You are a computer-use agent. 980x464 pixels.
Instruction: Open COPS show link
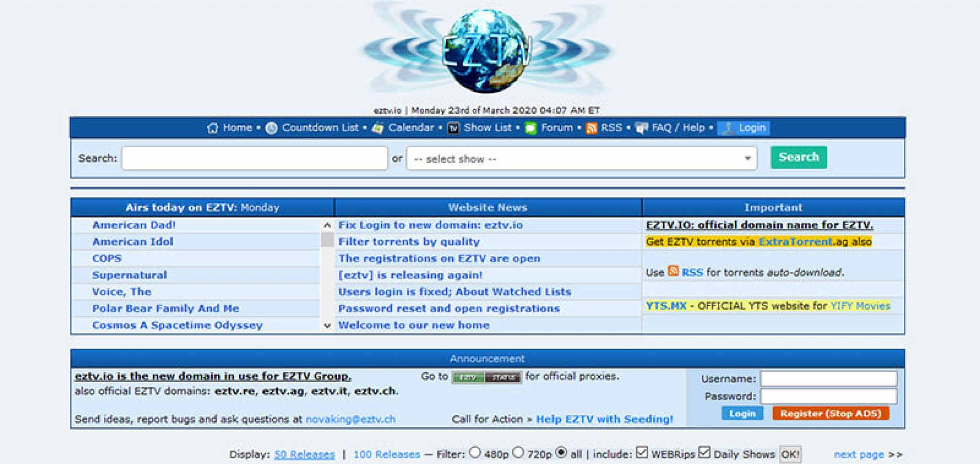coord(107,258)
